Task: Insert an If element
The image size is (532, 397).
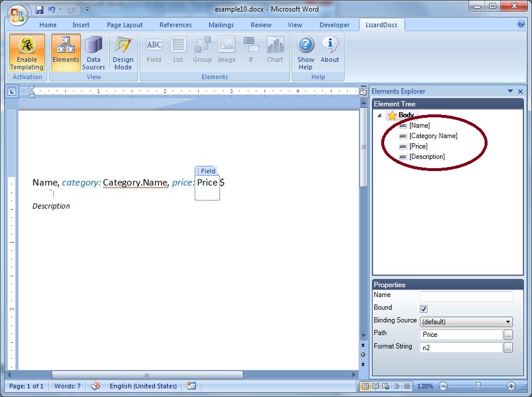Action: pos(251,51)
